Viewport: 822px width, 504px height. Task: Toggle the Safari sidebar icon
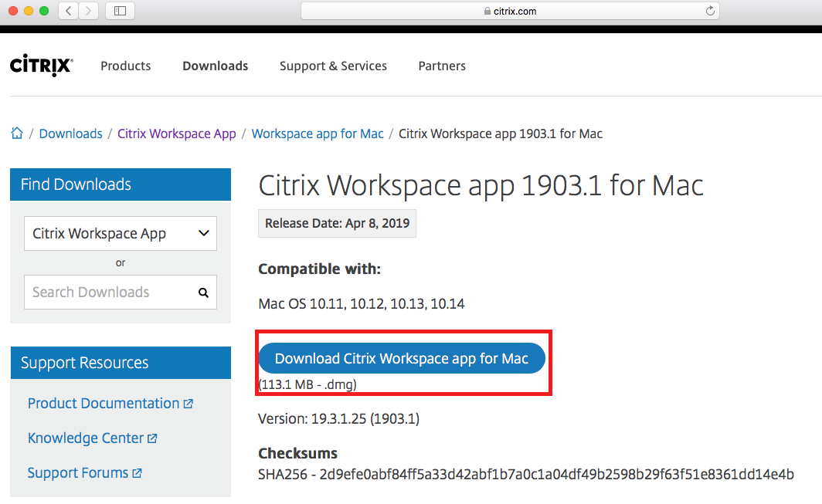coord(120,11)
